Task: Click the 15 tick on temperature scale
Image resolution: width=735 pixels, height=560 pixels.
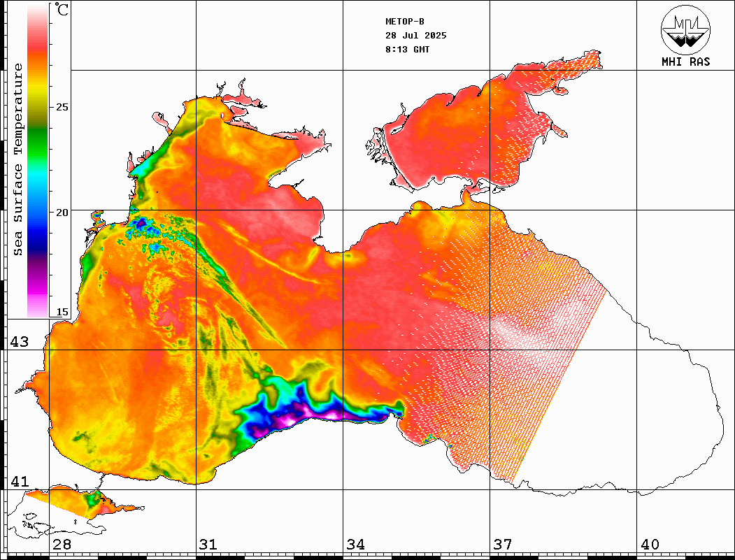Action: click(62, 312)
